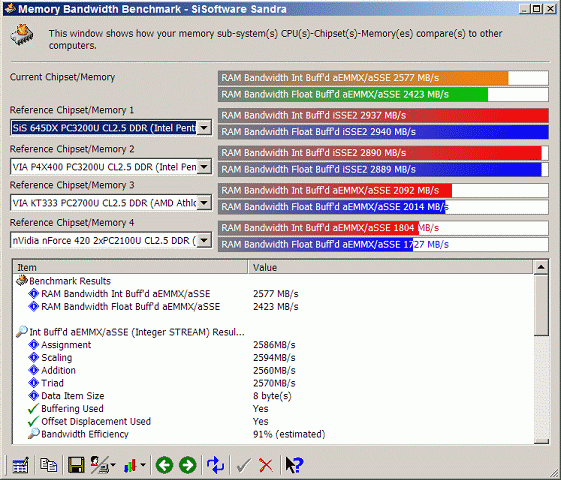Click the blue Float iSSE2 2940 MB/s bar
The width and height of the screenshot is (561, 480).
(x=383, y=132)
